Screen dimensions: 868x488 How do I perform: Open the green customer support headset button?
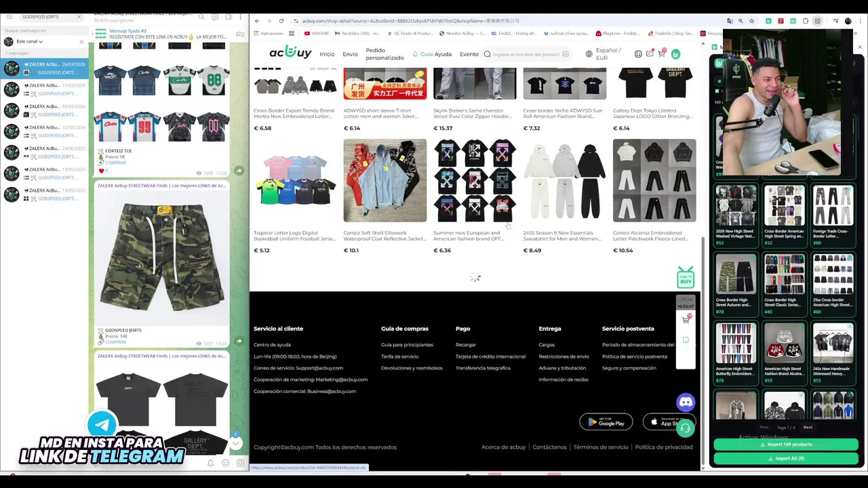[685, 428]
